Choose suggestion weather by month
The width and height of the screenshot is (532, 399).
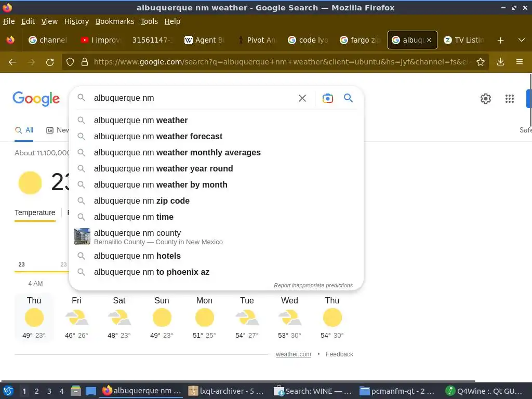tap(216, 185)
